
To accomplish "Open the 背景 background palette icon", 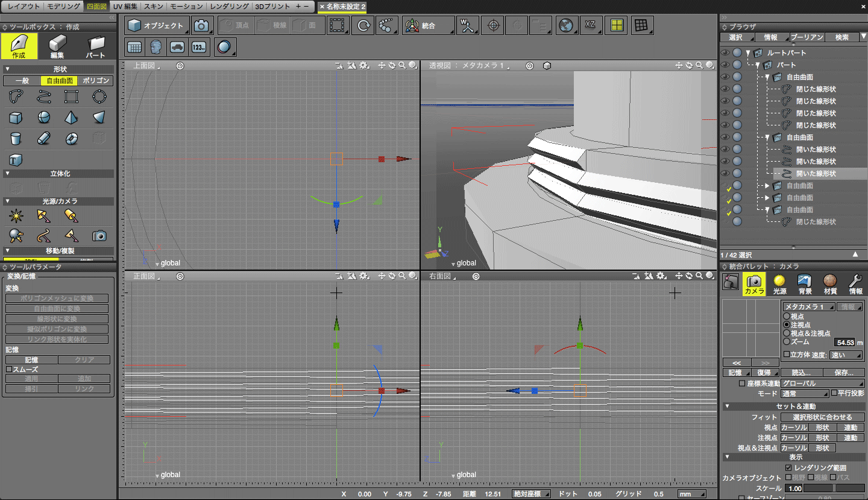I will click(x=804, y=283).
